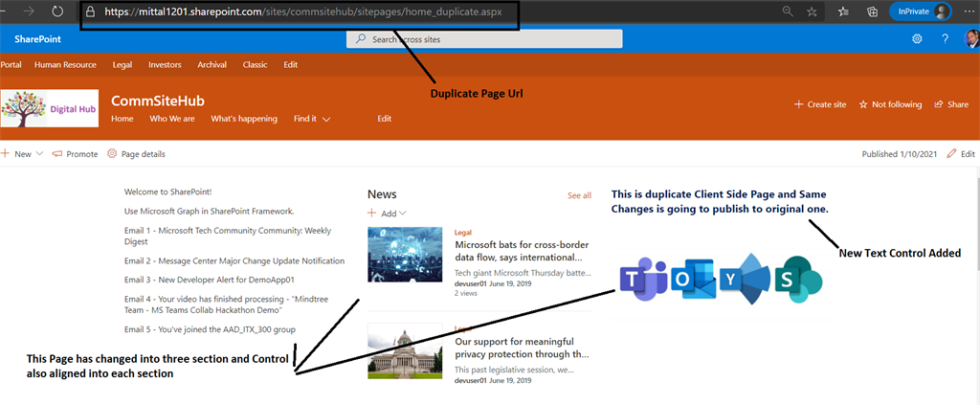Click Edit in the hub navigation bar
The image size is (980, 405).
click(x=291, y=64)
